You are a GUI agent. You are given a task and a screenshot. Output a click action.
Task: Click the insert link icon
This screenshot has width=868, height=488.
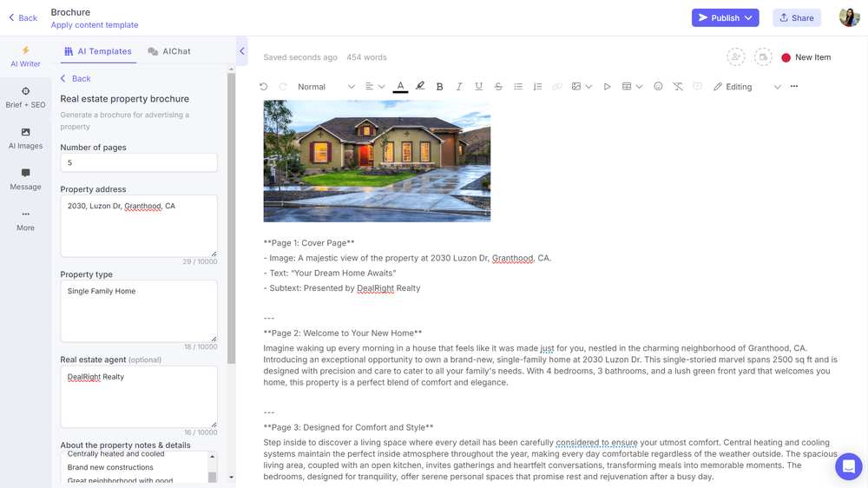click(x=557, y=87)
